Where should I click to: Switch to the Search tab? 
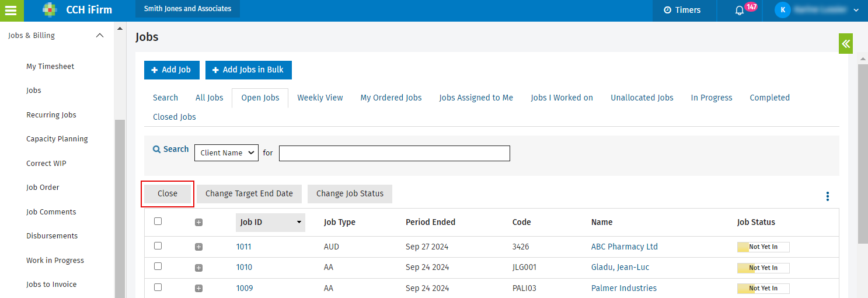pos(165,98)
